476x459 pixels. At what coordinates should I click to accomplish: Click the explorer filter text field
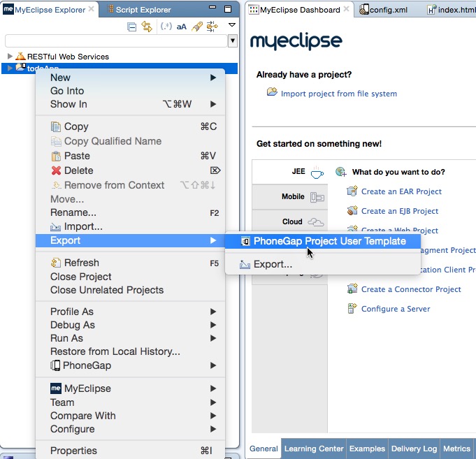click(x=116, y=41)
